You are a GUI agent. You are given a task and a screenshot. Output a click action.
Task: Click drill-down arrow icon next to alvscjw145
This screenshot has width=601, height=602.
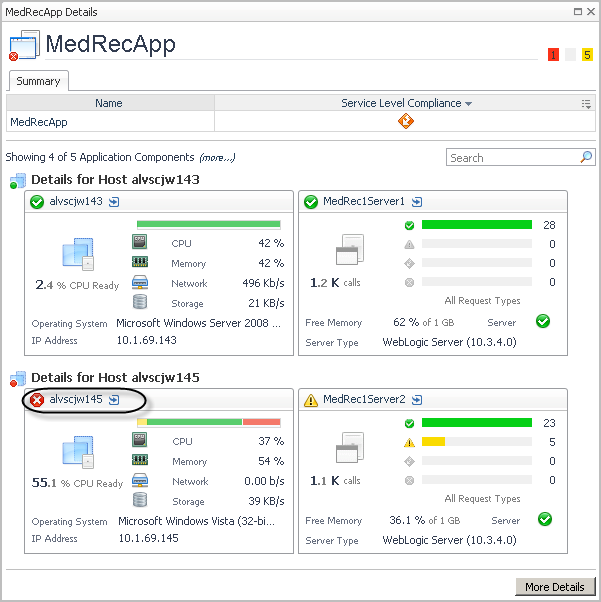pos(114,400)
